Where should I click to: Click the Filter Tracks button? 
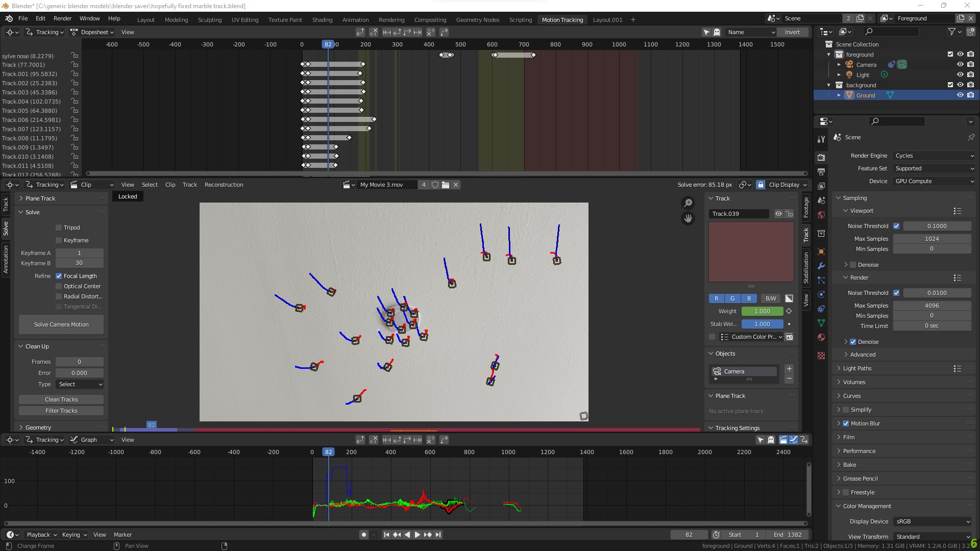pyautogui.click(x=61, y=411)
